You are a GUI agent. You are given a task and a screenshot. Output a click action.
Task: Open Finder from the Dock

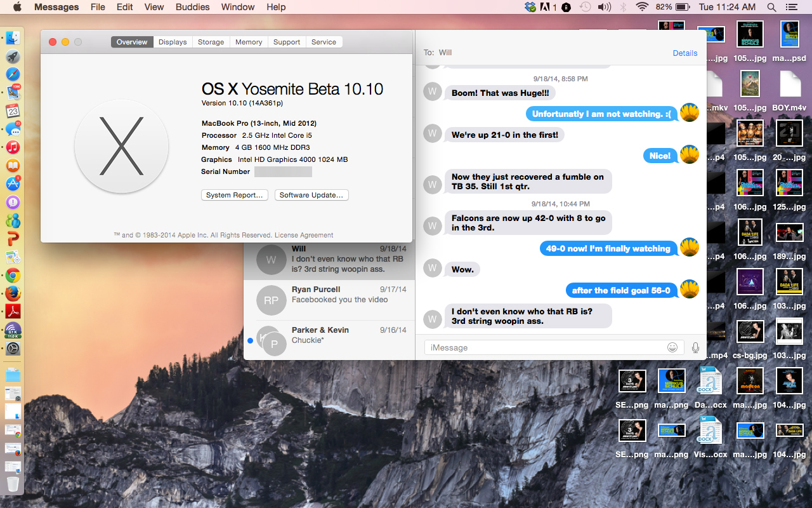[13, 37]
